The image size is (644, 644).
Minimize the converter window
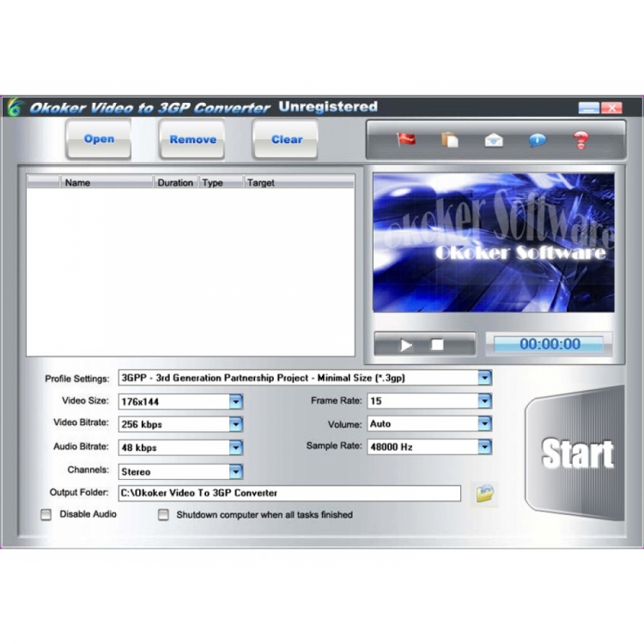pos(588,108)
